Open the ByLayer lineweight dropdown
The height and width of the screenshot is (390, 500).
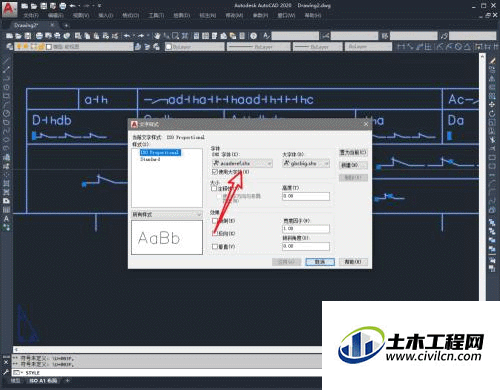pyautogui.click(x=318, y=47)
